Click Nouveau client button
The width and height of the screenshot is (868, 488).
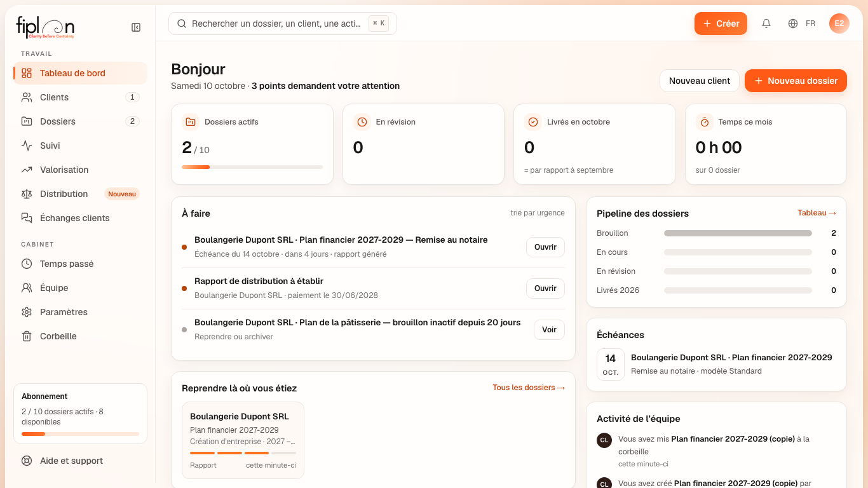click(x=700, y=81)
